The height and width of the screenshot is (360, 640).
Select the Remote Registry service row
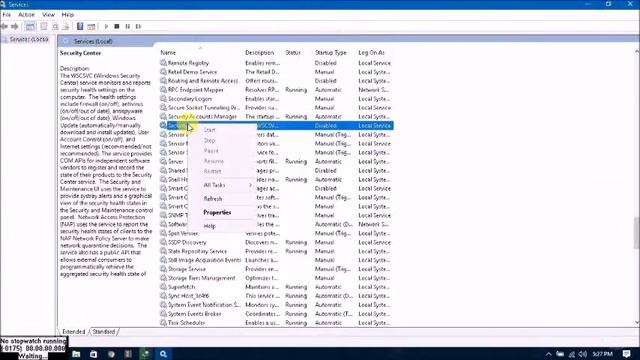click(x=276, y=63)
